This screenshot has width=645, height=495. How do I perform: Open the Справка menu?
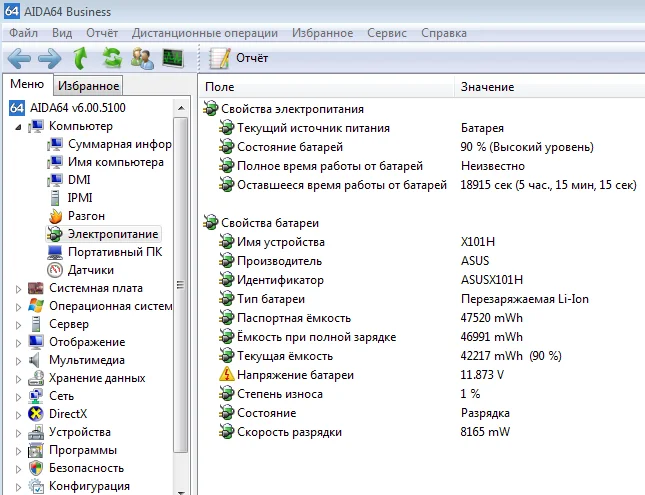click(444, 33)
